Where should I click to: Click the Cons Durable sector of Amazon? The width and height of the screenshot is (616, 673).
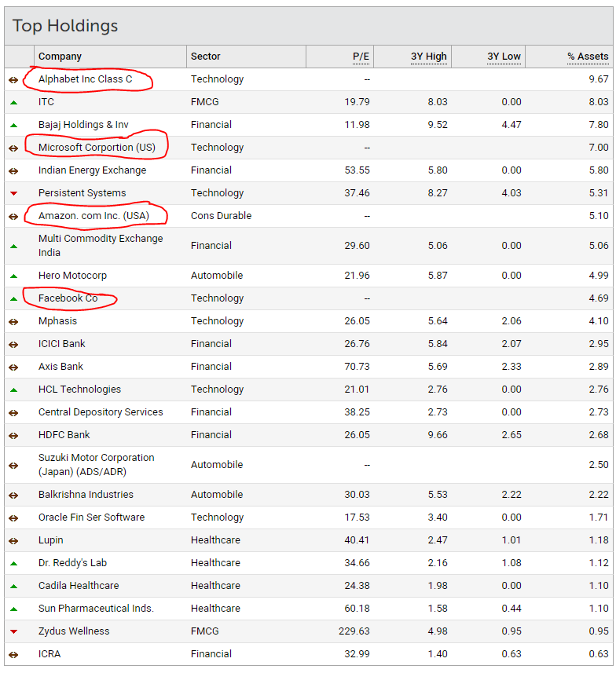222,215
